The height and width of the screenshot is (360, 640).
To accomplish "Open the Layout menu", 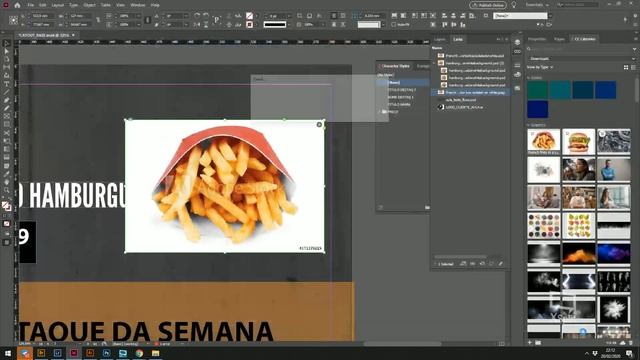I will tap(58, 5).
